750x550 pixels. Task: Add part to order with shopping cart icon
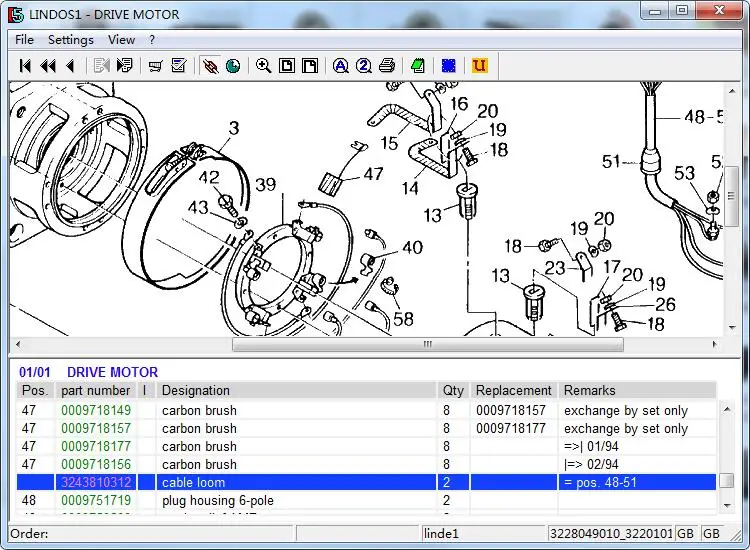(x=155, y=66)
